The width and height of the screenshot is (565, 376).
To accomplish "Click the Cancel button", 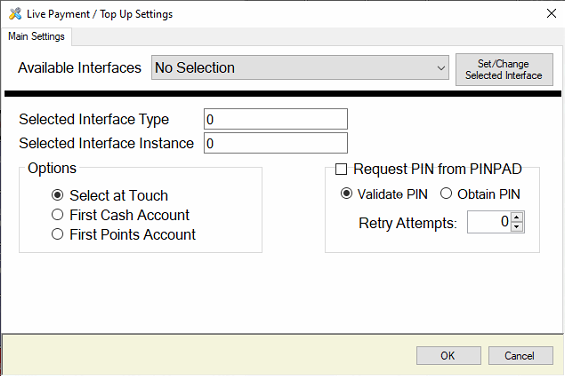I will click(x=520, y=356).
